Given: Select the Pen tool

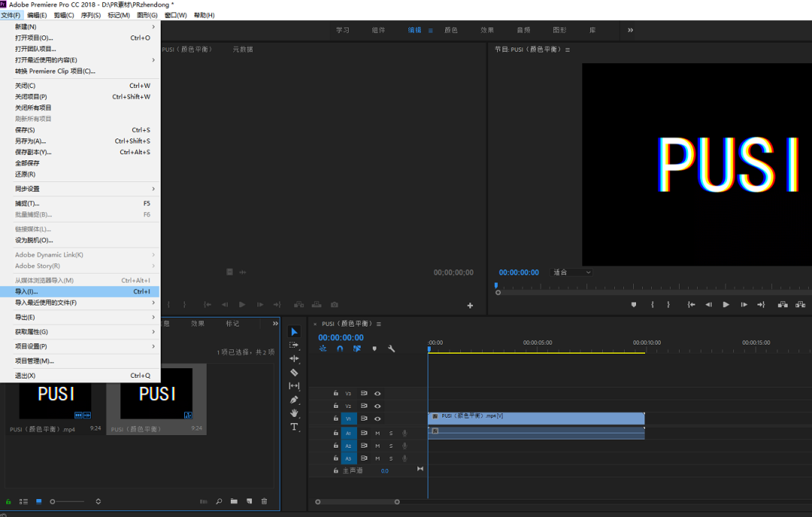Looking at the screenshot, I should click(294, 400).
